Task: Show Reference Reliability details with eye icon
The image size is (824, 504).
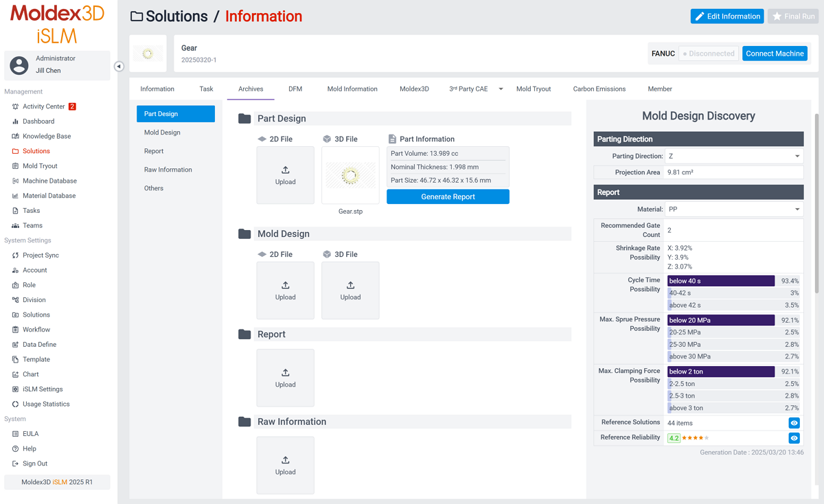Action: tap(794, 438)
